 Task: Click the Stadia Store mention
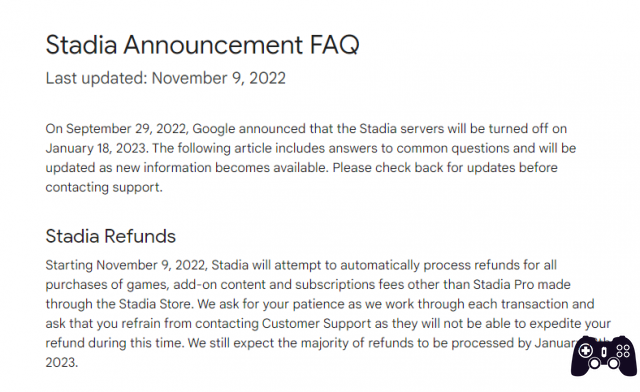pyautogui.click(x=155, y=304)
